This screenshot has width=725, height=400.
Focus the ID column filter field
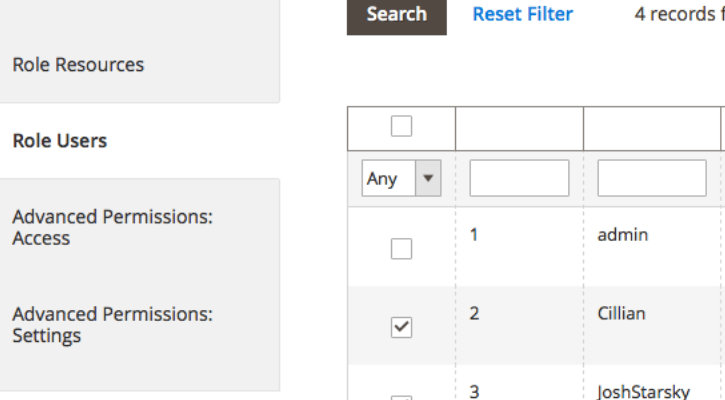pos(519,178)
